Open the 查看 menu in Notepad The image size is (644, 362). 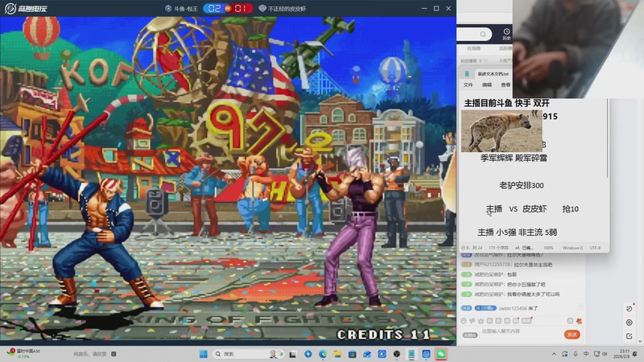click(x=506, y=85)
